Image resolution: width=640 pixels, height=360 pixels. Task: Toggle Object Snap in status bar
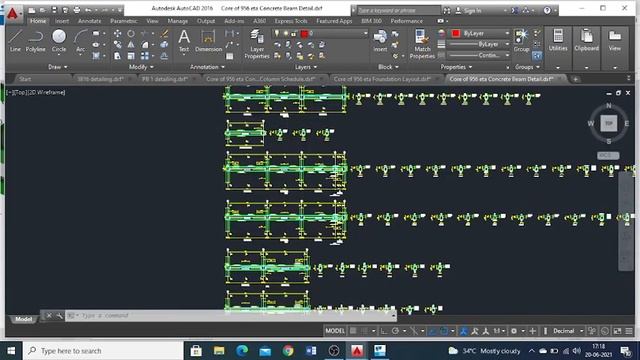[444, 331]
